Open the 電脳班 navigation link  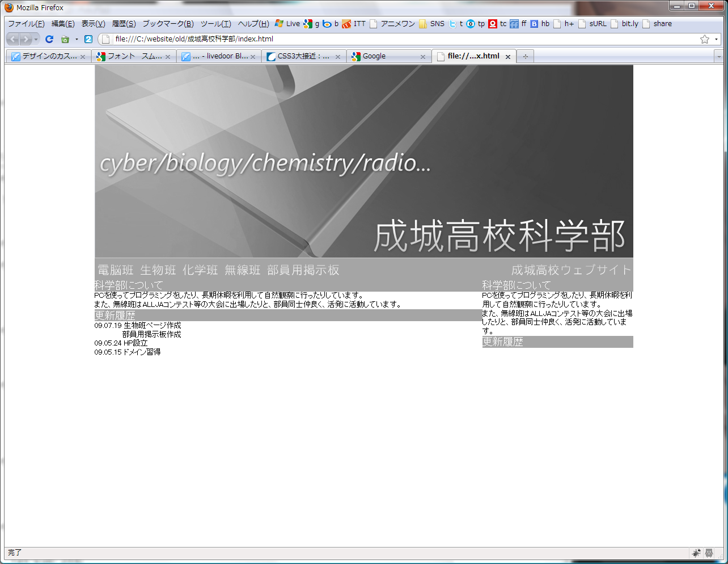pyautogui.click(x=116, y=270)
